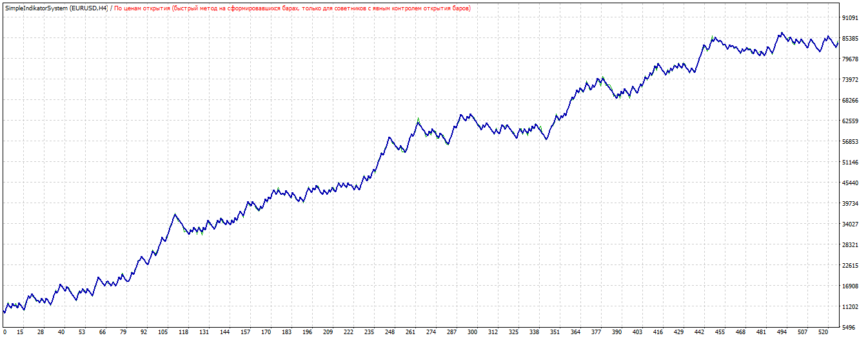Select the 91091 value on the balance axis

851,18
